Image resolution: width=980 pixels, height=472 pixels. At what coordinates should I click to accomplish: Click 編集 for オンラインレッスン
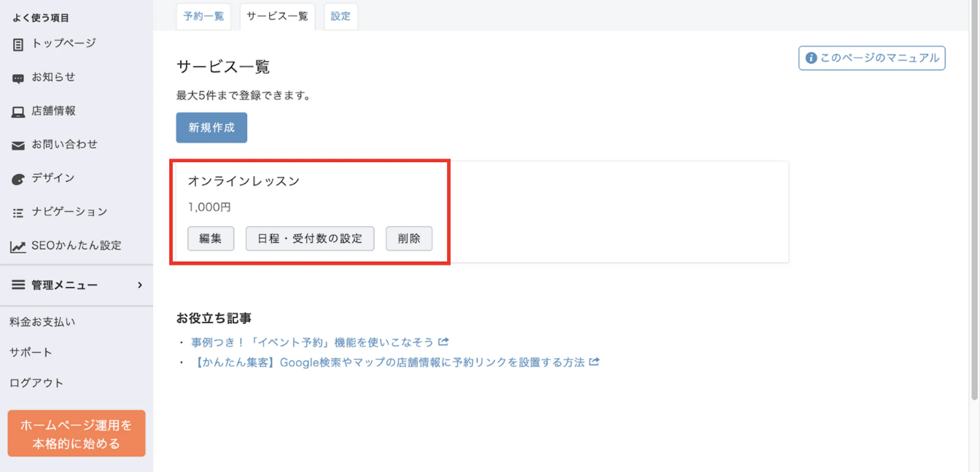click(211, 238)
